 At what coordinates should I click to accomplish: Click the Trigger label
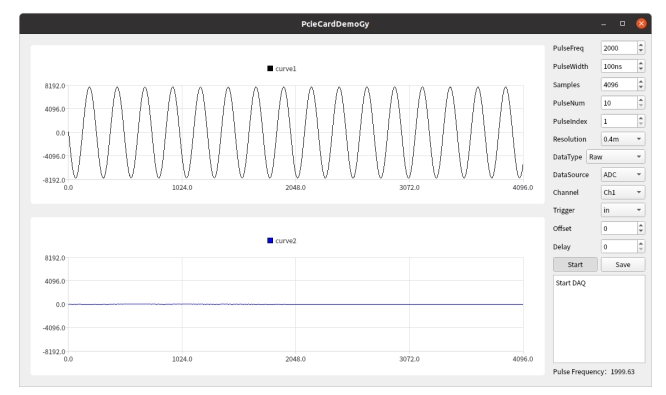tap(564, 210)
